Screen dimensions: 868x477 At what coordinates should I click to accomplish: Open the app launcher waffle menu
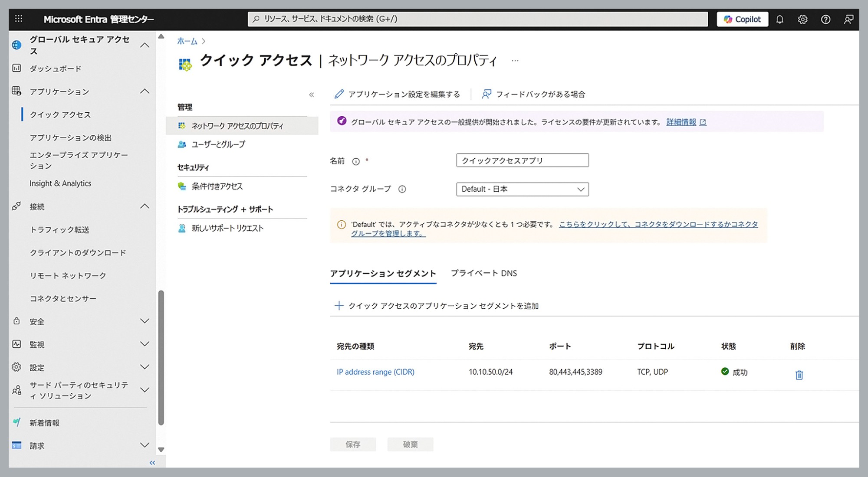click(18, 19)
